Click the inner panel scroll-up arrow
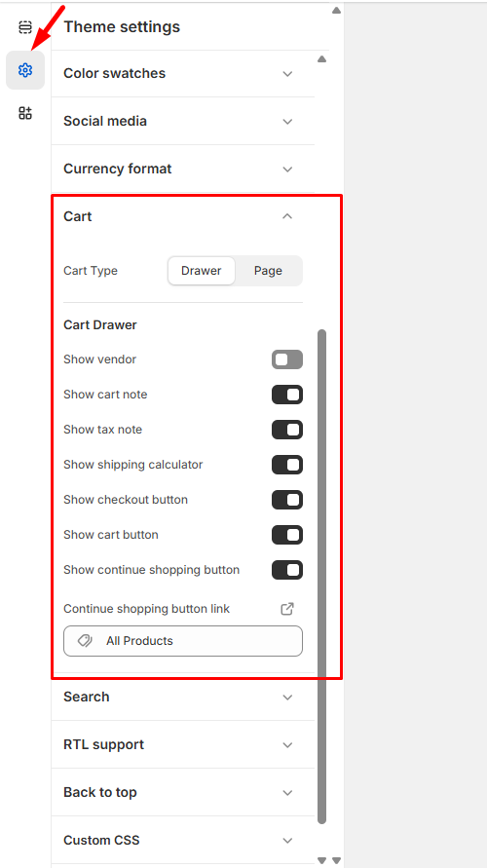This screenshot has width=487, height=868. [322, 59]
